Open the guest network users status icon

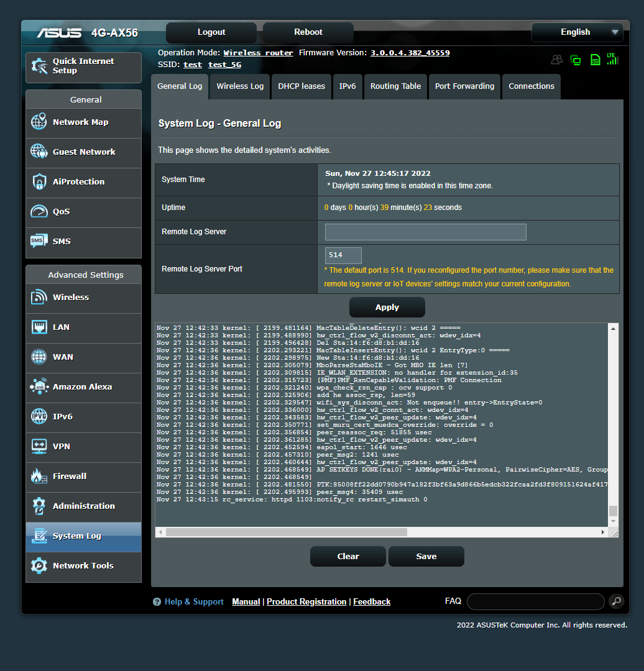coord(556,60)
